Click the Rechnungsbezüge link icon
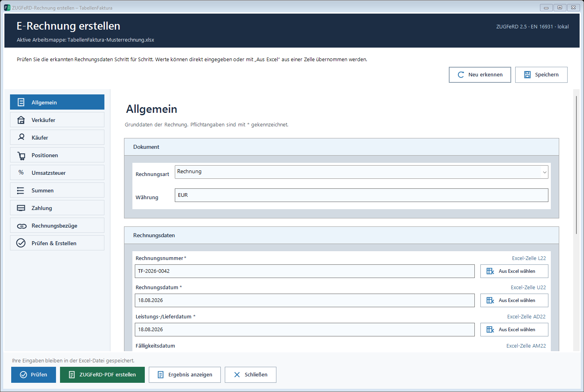 (x=22, y=226)
